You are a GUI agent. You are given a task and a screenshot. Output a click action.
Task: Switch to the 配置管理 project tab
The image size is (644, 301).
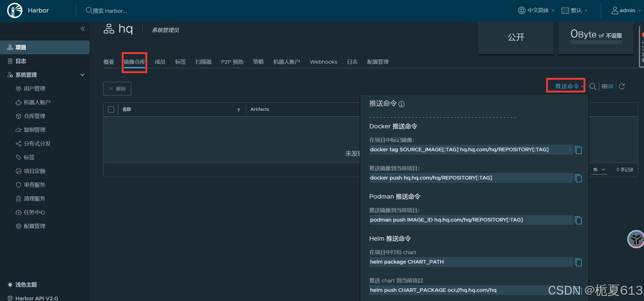coord(378,62)
